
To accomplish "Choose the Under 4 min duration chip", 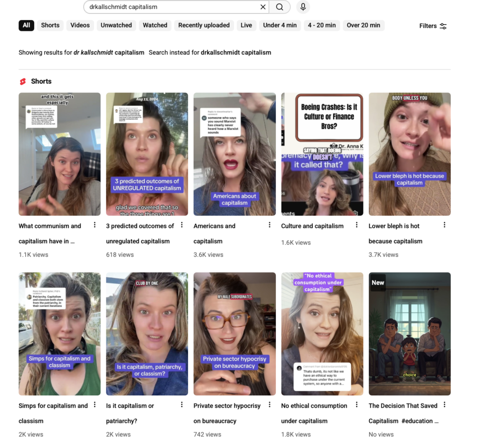I will point(280,26).
